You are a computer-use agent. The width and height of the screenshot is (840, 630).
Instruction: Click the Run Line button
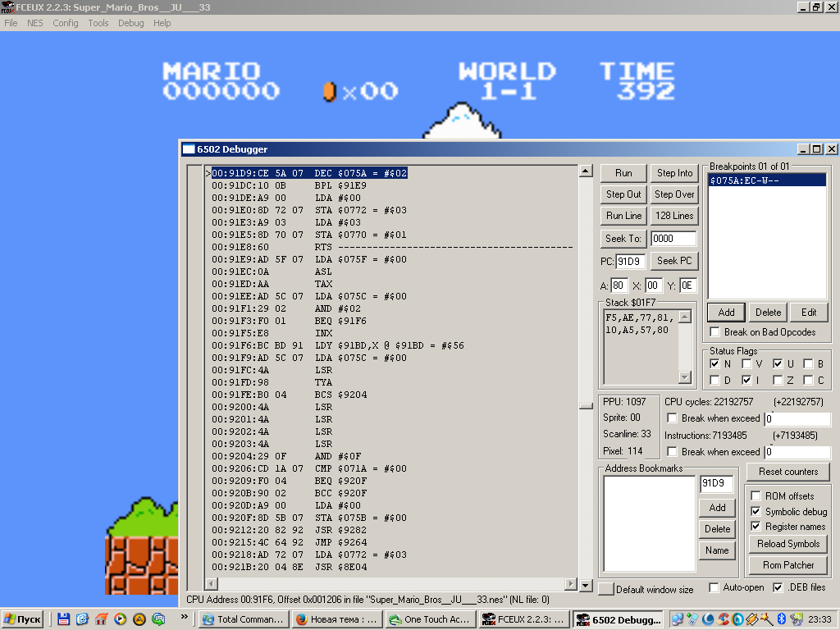pyautogui.click(x=623, y=216)
